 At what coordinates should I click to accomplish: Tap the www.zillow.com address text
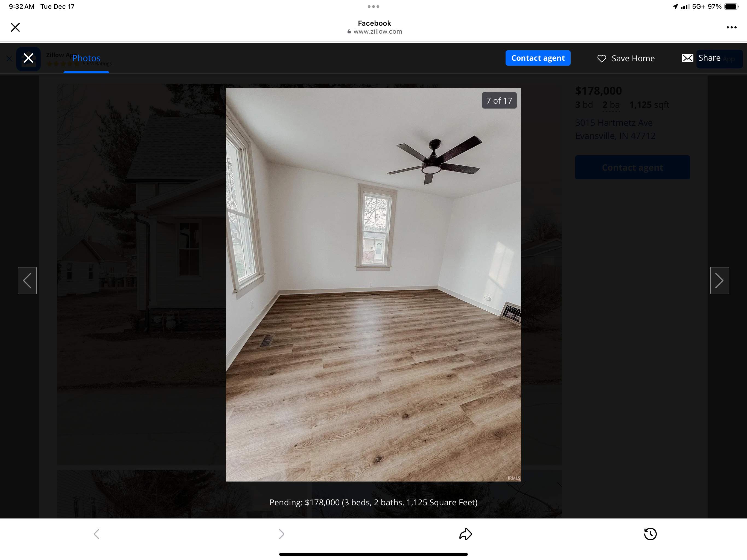pos(377,31)
